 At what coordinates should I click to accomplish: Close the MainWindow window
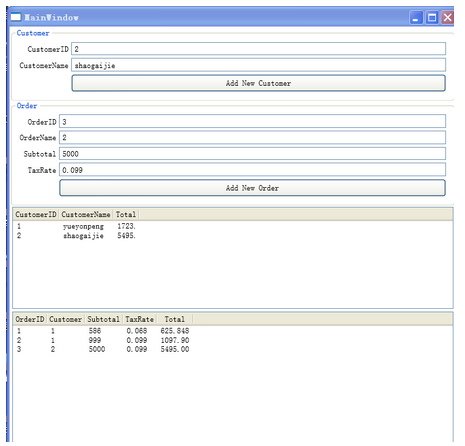coord(447,18)
